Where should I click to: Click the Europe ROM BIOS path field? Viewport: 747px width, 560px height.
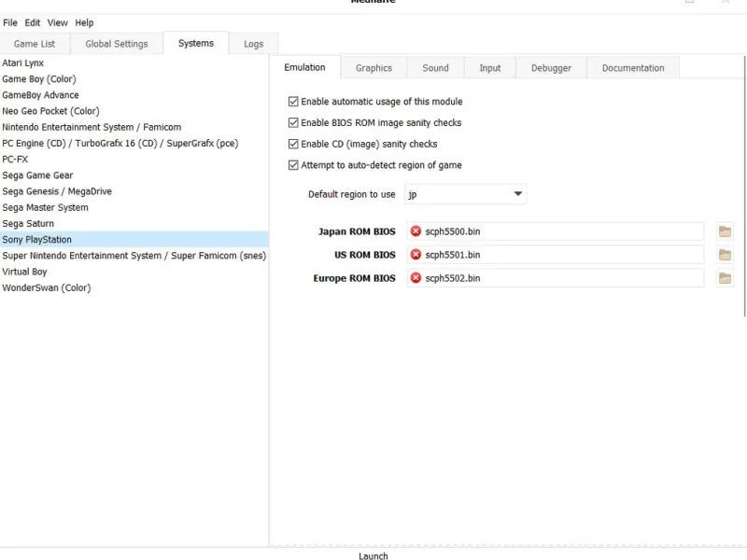(x=556, y=278)
